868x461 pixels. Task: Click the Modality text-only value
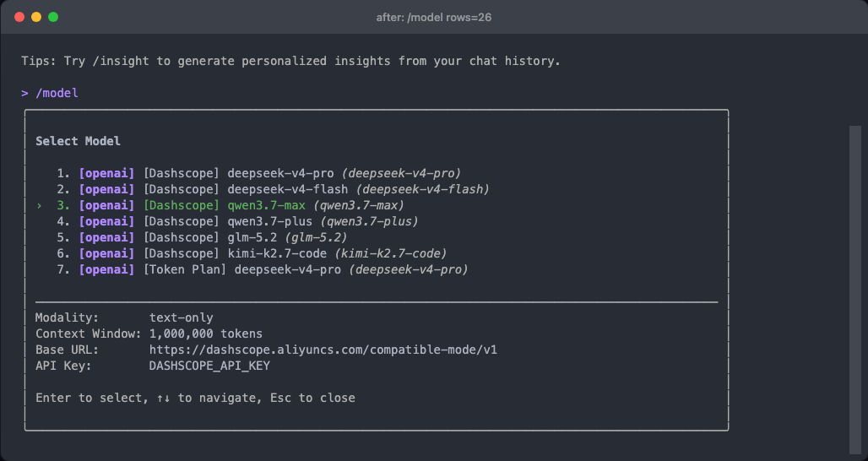coord(181,317)
